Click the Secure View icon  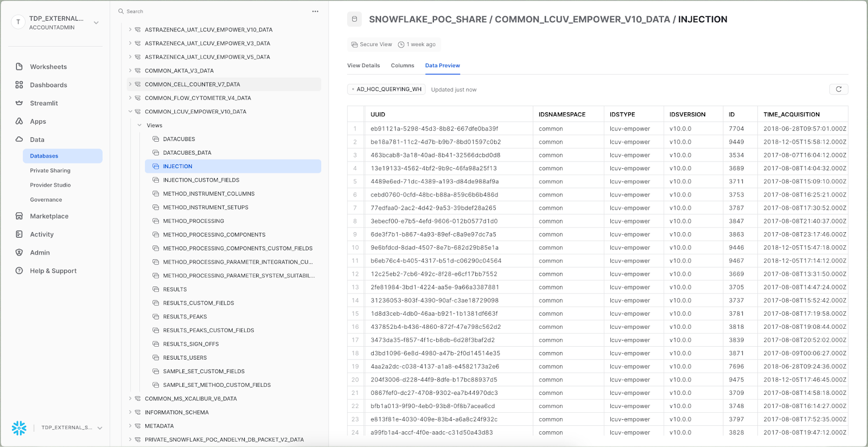pos(354,44)
